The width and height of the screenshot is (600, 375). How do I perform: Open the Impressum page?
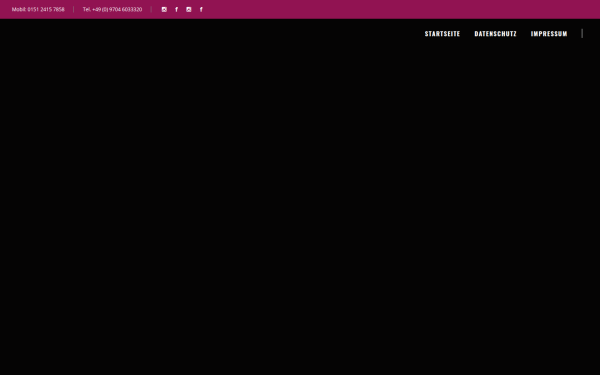[549, 34]
